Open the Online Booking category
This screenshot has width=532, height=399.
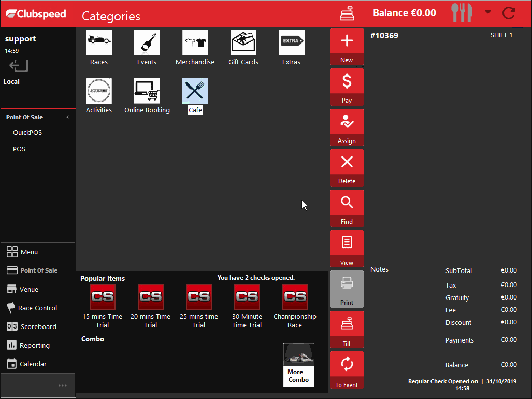(147, 96)
